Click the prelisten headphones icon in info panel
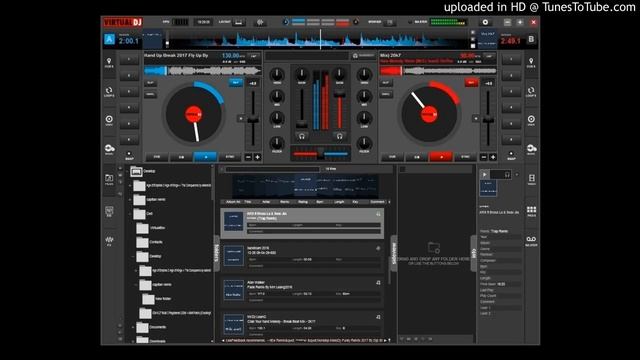 tap(507, 175)
